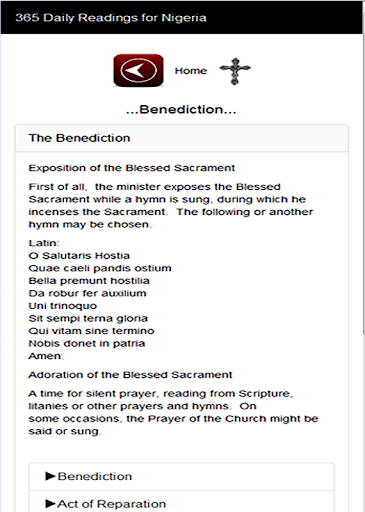Click the triangle arrow beside Act of Reparation
365x512 pixels.
[50, 503]
